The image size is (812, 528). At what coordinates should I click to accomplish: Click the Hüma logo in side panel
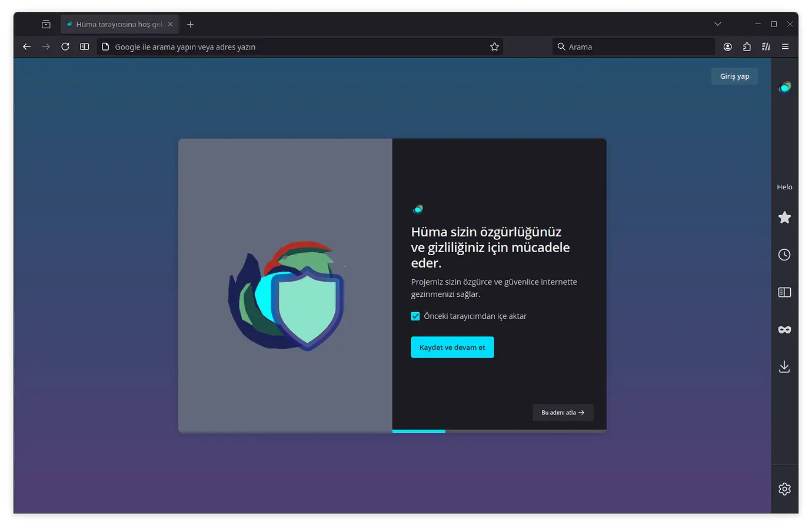[x=785, y=88]
